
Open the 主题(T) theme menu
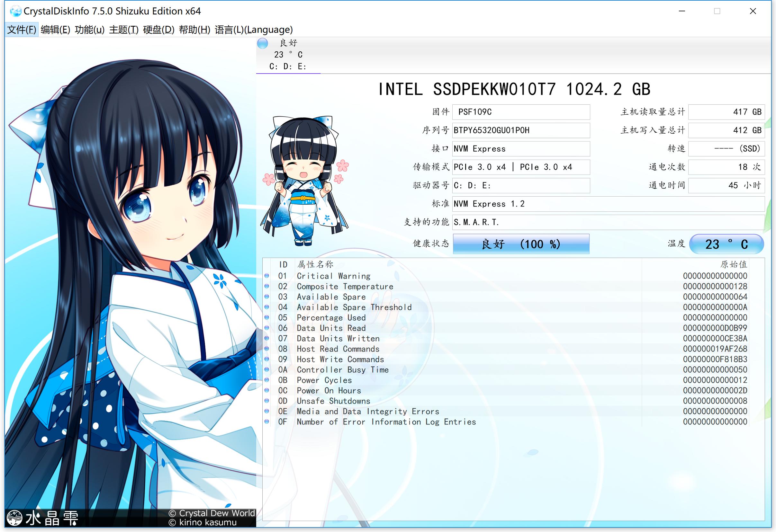123,30
